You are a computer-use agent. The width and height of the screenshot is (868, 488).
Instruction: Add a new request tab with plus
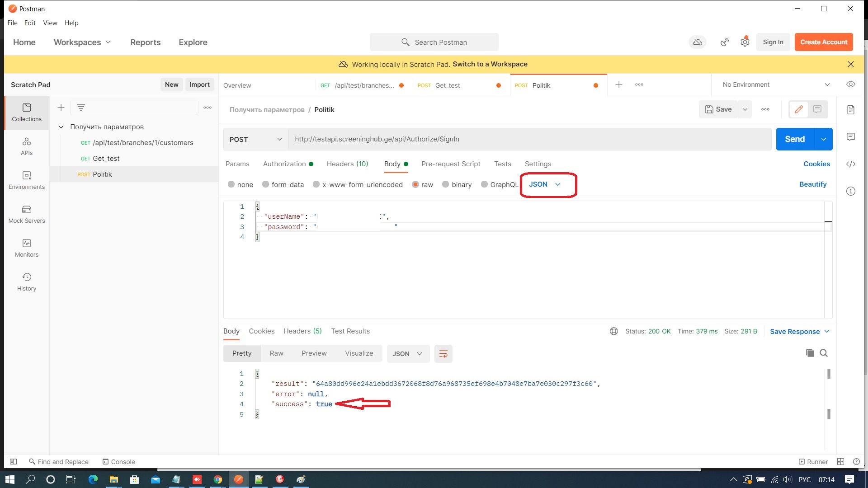point(619,84)
